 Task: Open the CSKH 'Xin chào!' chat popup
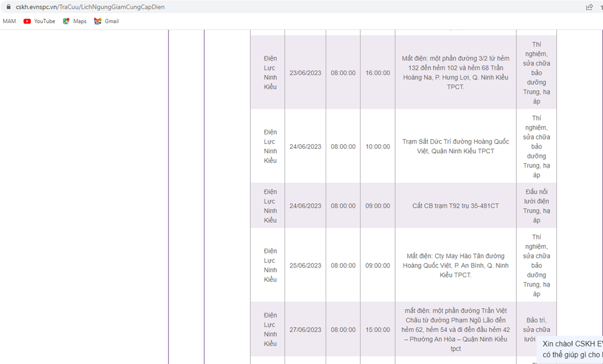point(572,349)
